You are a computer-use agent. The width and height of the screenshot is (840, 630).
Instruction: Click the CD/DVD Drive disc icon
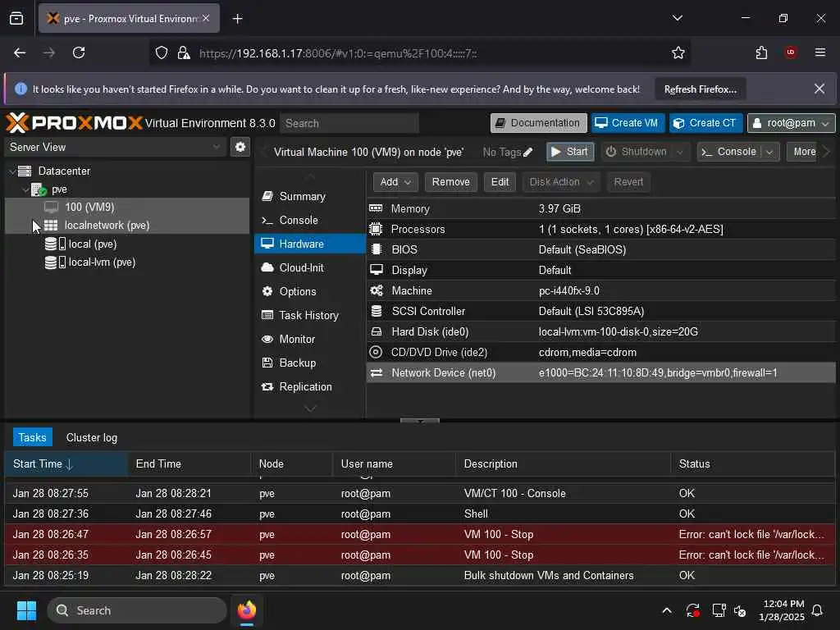tap(376, 352)
